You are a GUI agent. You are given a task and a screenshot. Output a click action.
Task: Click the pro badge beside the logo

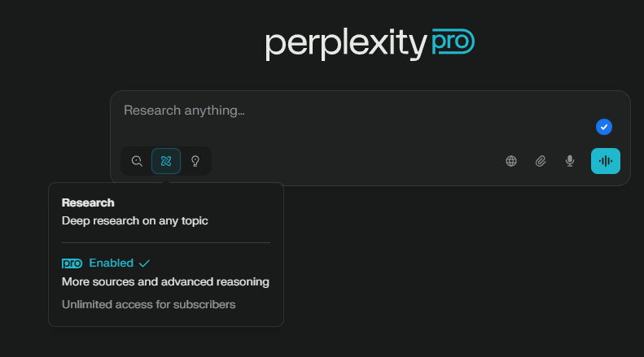(453, 42)
